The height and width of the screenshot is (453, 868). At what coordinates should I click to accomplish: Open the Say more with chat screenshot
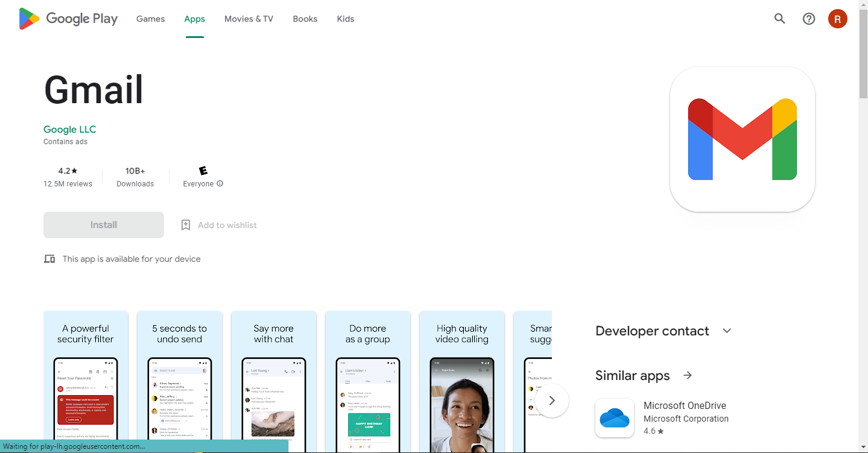(274, 382)
